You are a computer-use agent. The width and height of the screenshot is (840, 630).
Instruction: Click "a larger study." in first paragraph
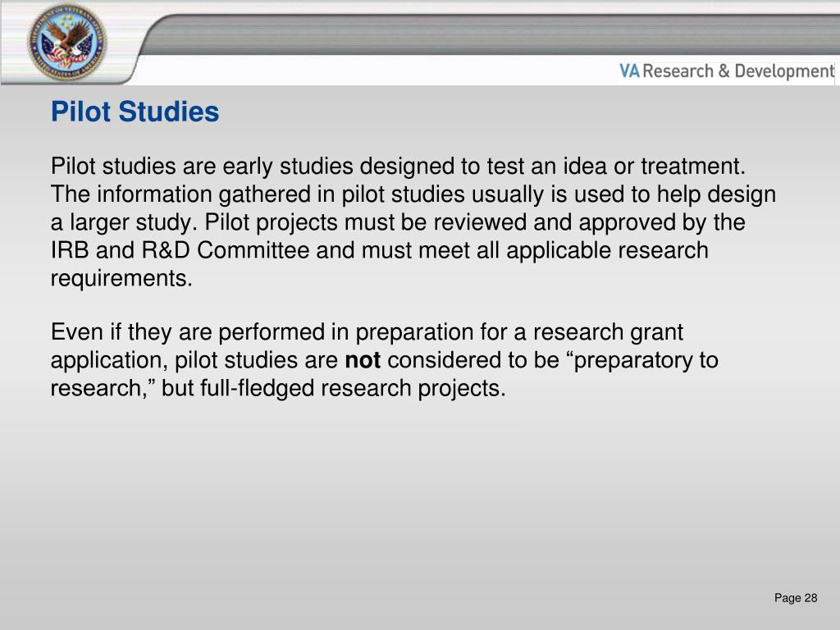(x=125, y=222)
